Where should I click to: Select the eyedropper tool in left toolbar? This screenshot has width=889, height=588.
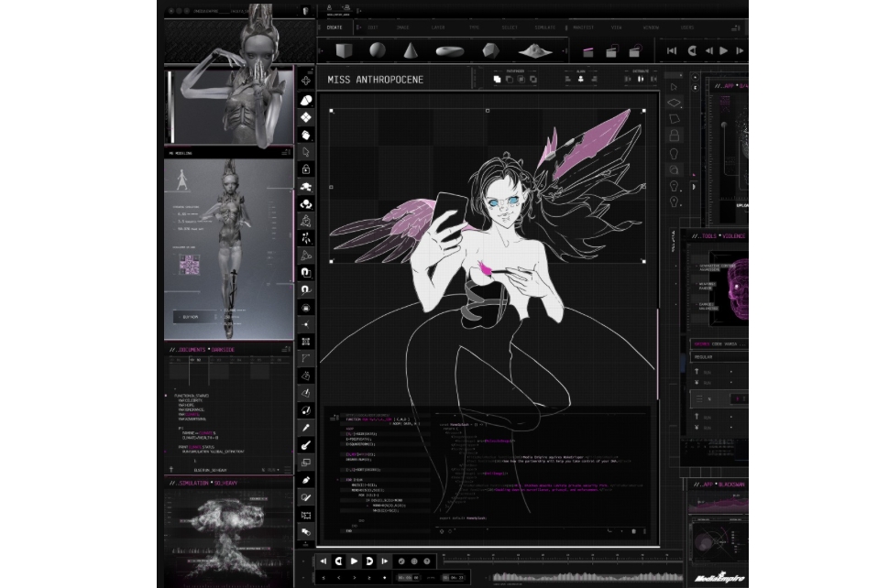click(x=306, y=428)
